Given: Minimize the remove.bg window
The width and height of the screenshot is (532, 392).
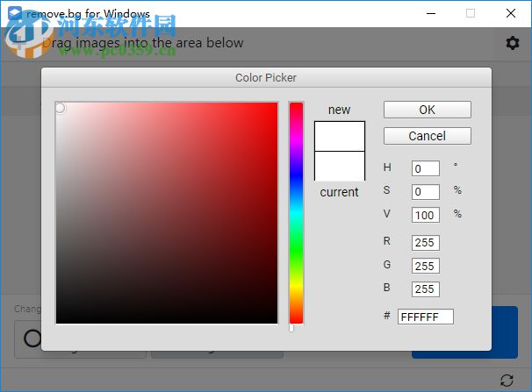Looking at the screenshot, I should click(431, 13).
